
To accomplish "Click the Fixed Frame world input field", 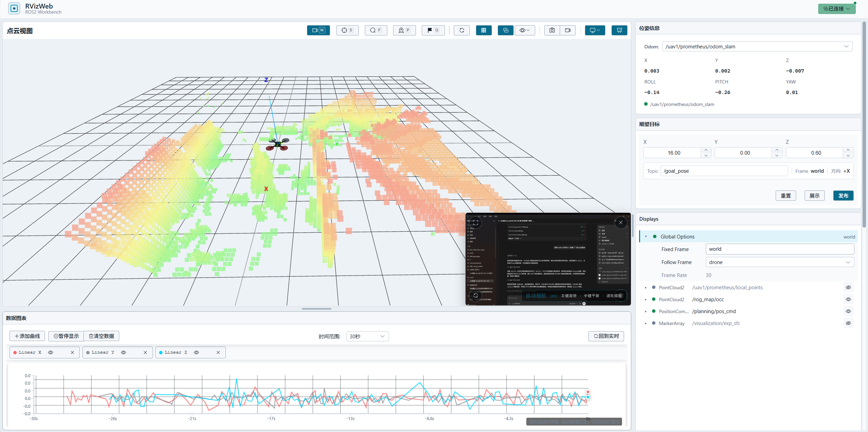I will click(780, 249).
